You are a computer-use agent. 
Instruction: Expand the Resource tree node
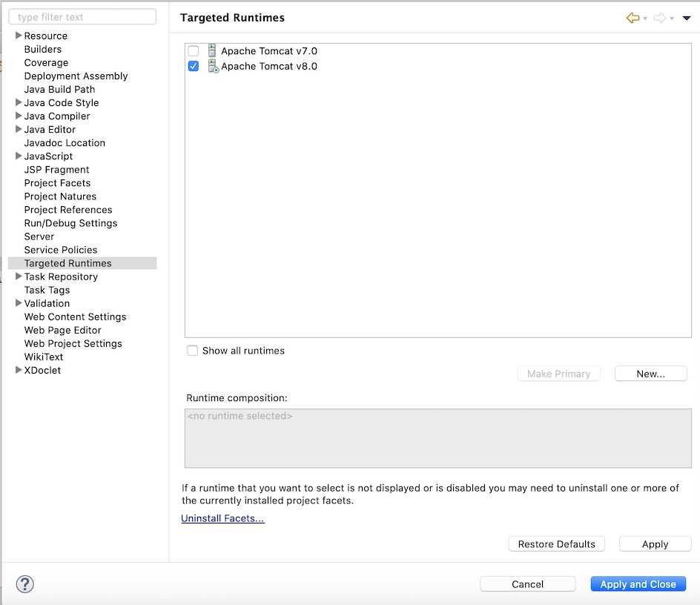(19, 36)
